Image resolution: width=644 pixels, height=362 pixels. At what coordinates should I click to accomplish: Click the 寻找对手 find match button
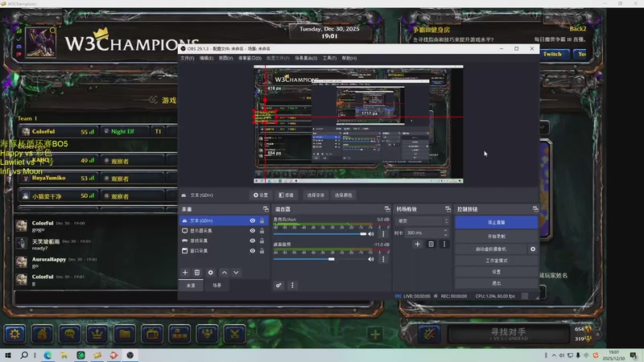[509, 334]
